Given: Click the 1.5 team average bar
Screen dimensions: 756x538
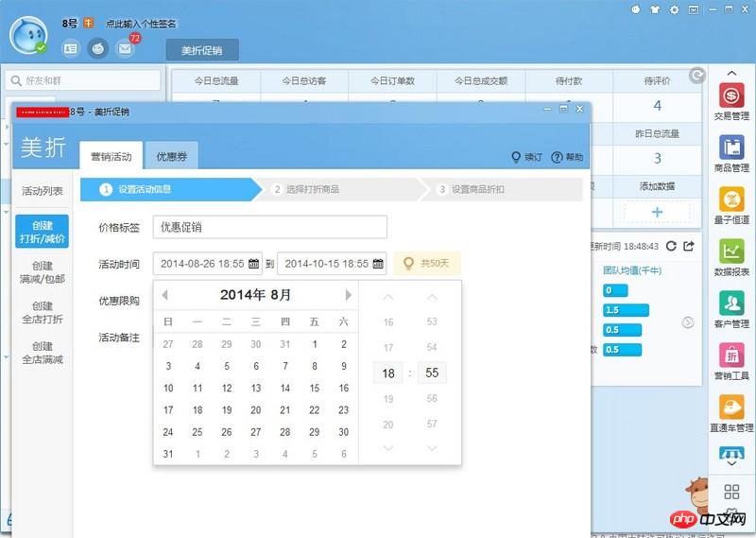Looking at the screenshot, I should click(x=626, y=310).
